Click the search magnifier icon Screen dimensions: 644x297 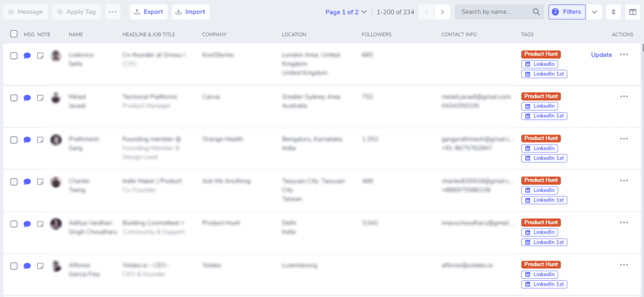coord(536,12)
